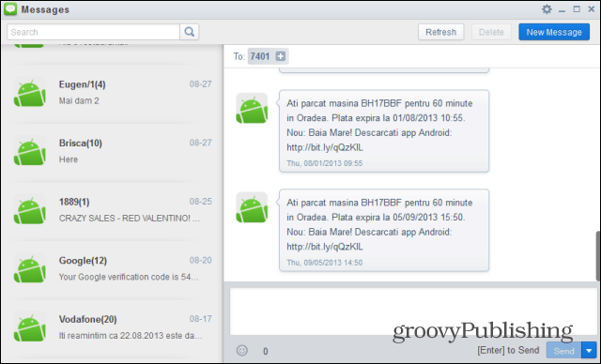This screenshot has height=364, width=601.
Task: Open the settings gear in title bar
Action: tap(547, 9)
